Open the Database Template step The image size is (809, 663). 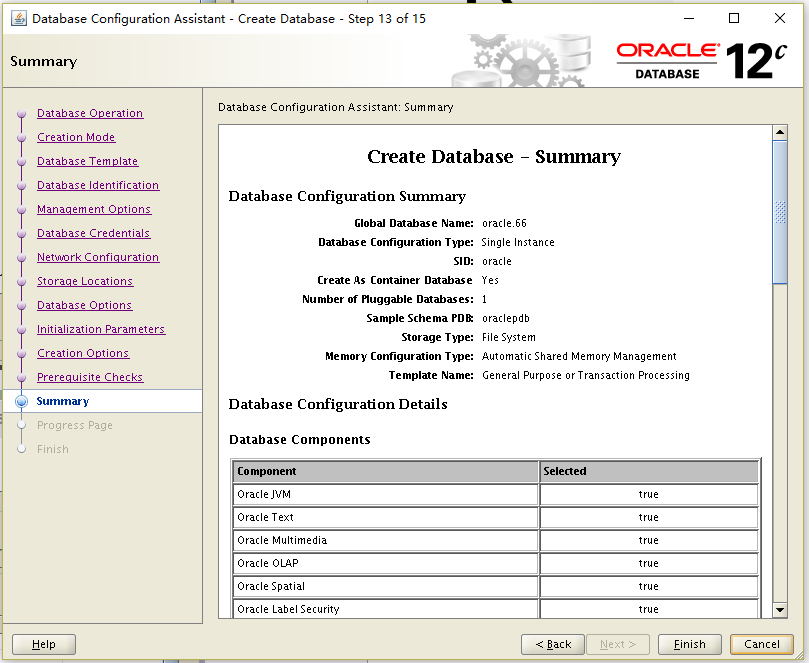pyautogui.click(x=87, y=161)
